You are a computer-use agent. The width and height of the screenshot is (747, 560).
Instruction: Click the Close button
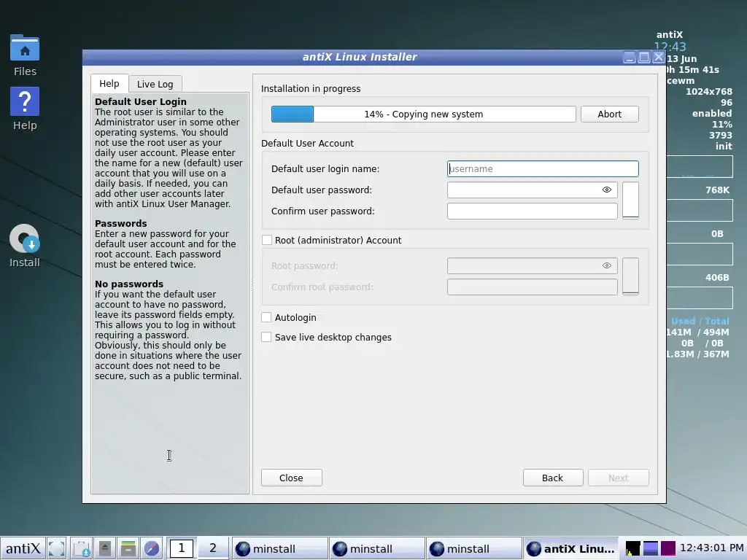[292, 478]
